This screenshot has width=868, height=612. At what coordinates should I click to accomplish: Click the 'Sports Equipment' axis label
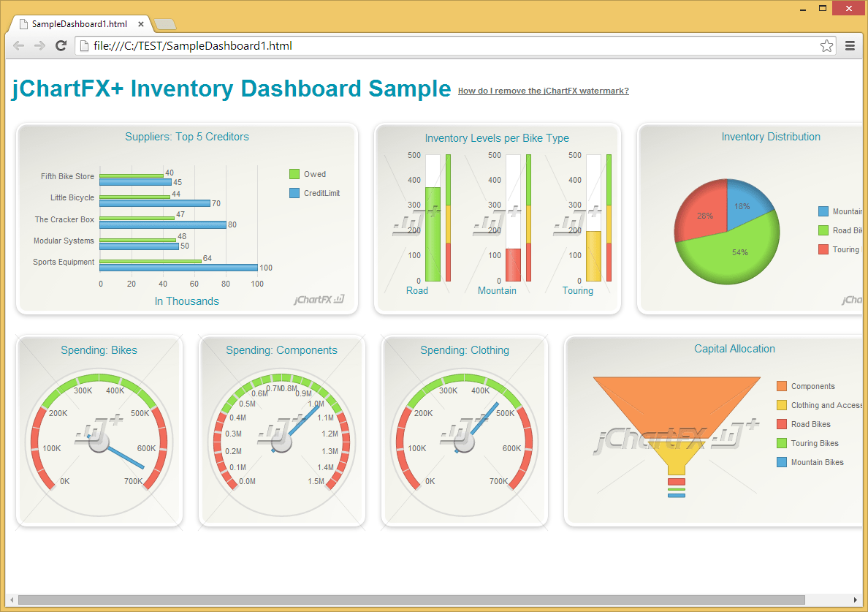pyautogui.click(x=64, y=262)
